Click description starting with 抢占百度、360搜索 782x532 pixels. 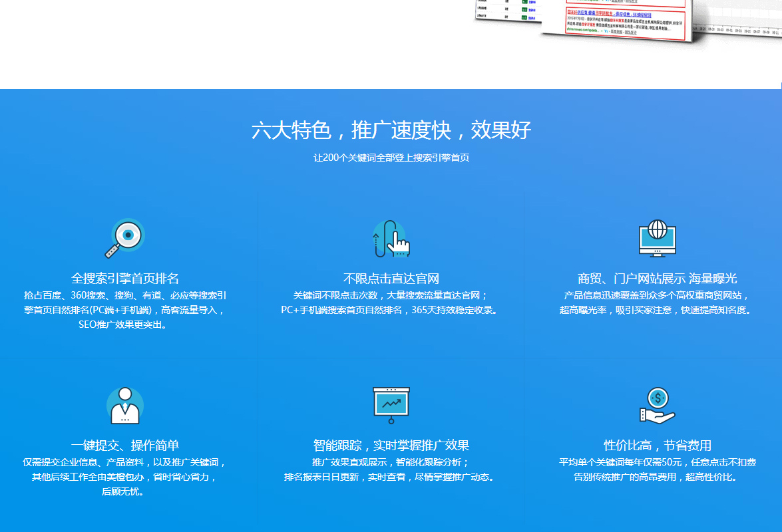click(x=125, y=310)
